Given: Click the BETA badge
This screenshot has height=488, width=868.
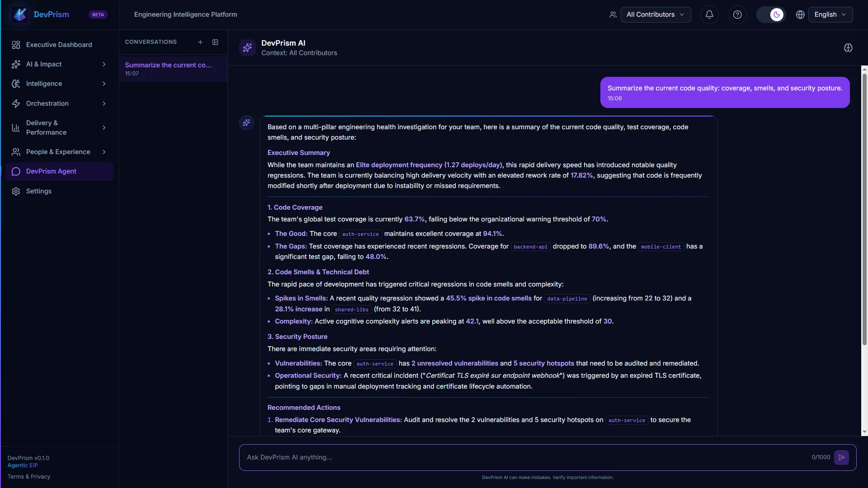Looking at the screenshot, I should tap(98, 14).
